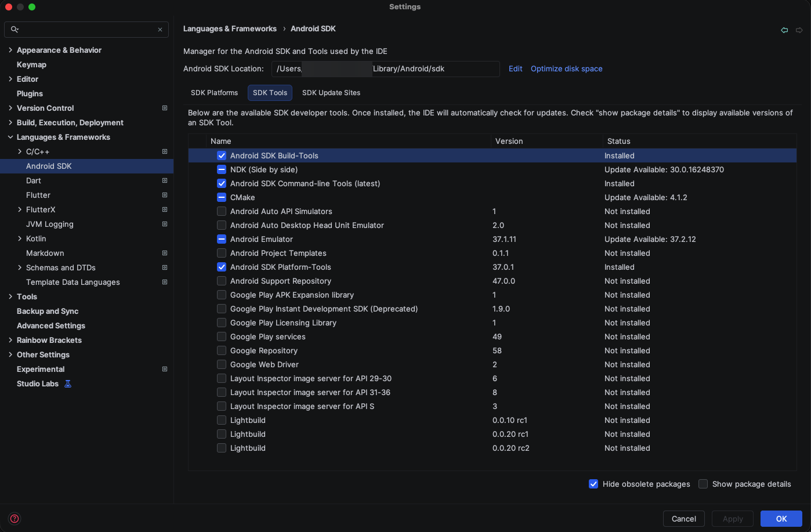Click project-level icon beside JVM Logging

(x=165, y=224)
